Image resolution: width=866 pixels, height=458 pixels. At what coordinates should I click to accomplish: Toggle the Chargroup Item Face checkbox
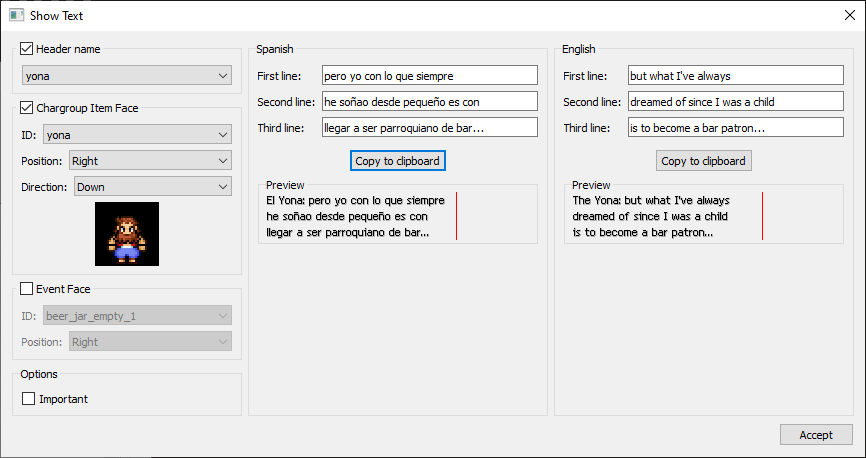pos(27,107)
